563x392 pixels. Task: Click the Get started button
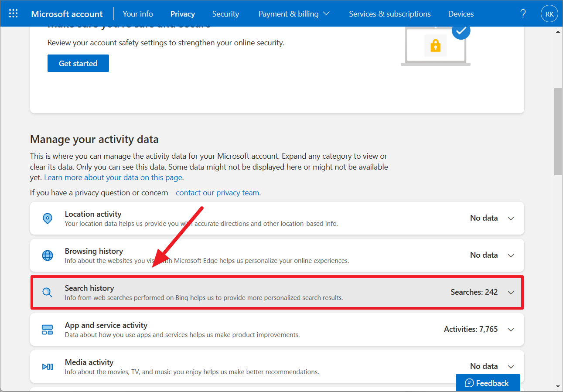78,63
